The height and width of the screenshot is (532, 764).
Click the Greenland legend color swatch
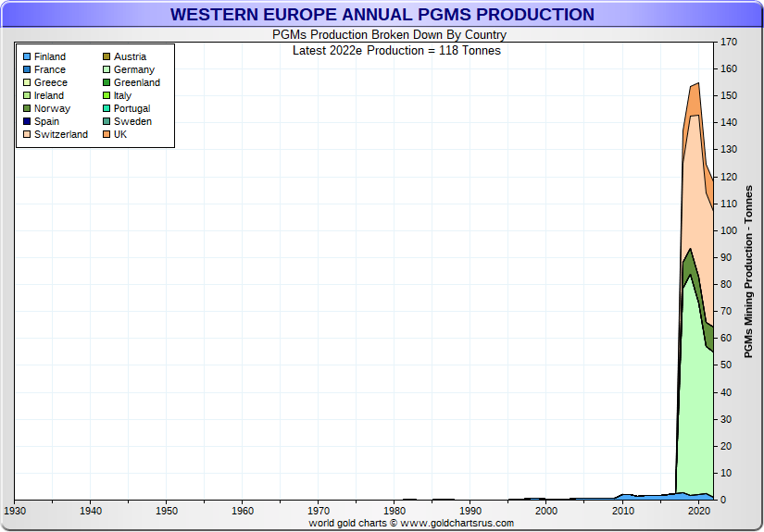[x=106, y=82]
